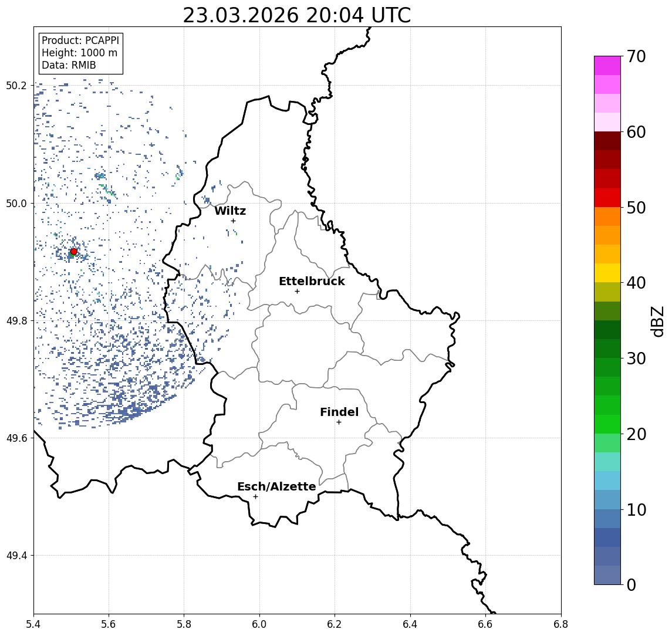The width and height of the screenshot is (672, 636).
Task: Click the bright green colorbar segment above 20
Action: point(607,424)
